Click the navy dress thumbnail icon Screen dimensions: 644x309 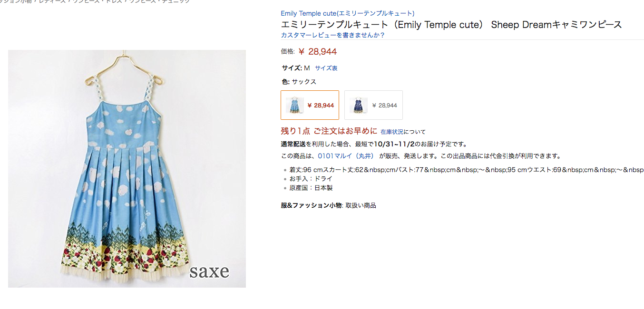coord(358,105)
